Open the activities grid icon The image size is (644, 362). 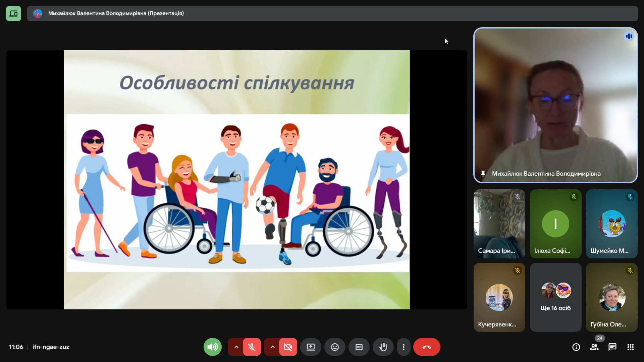click(631, 347)
